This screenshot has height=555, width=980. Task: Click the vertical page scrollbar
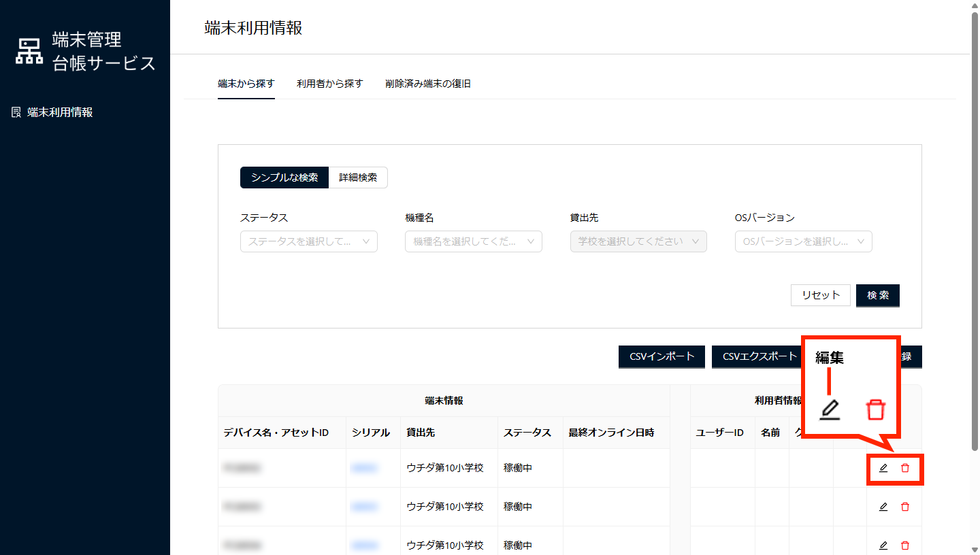(x=975, y=231)
